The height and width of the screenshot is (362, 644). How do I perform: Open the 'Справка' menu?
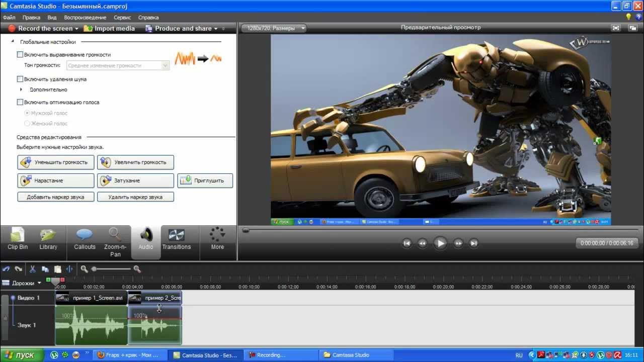coord(148,18)
